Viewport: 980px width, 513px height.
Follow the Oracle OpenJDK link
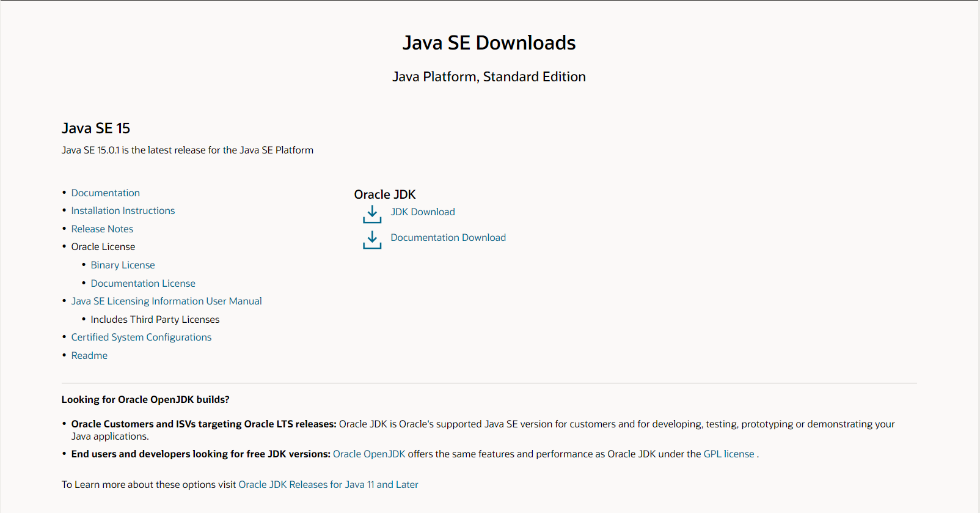[369, 454]
